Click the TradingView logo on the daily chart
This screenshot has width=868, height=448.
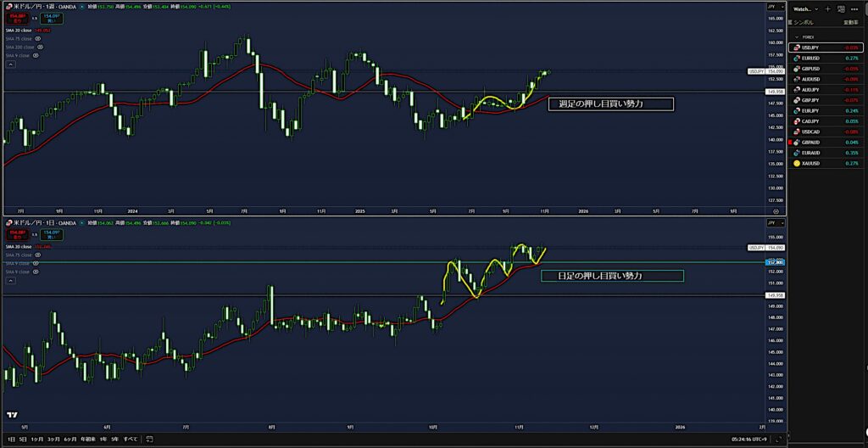(x=12, y=415)
